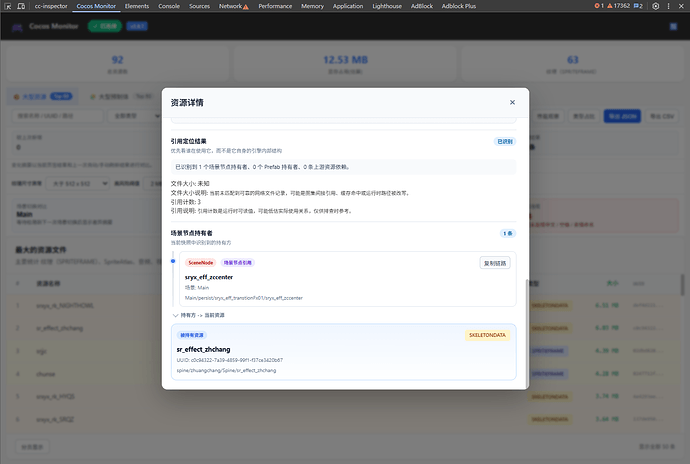Viewport: 690px width, 464px height.
Task: Click the blue JSON export button
Action: pos(622,116)
